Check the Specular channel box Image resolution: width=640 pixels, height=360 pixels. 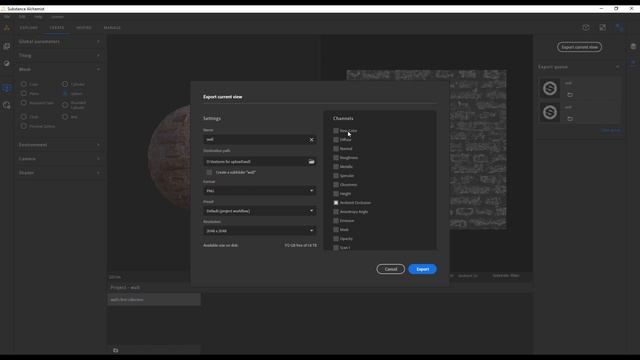[336, 176]
